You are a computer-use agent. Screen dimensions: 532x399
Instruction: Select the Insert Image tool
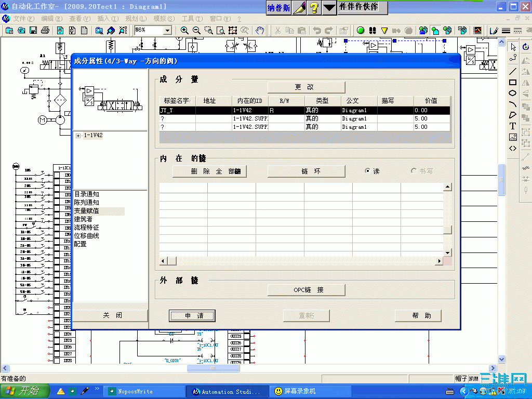tap(513, 137)
